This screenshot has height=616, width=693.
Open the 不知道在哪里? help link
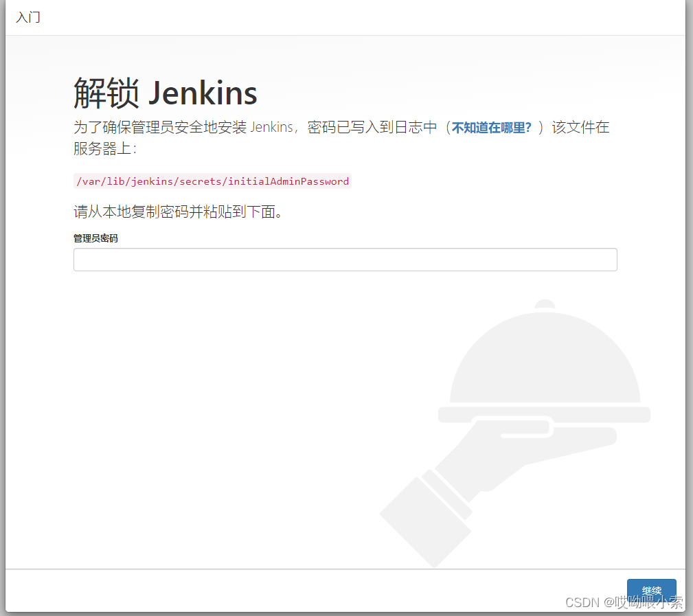click(x=491, y=128)
